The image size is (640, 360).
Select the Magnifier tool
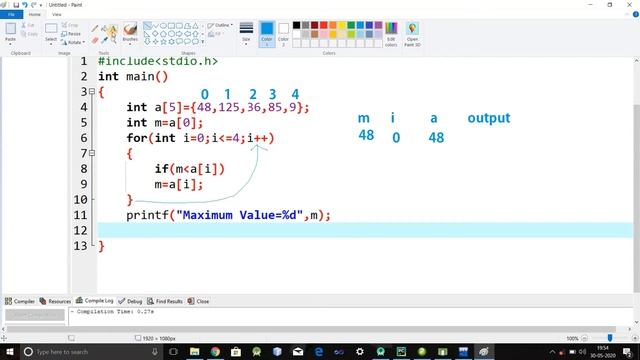[113, 40]
